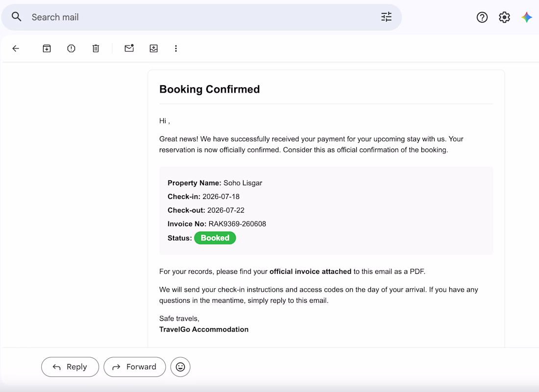Click the search magnifier icon
The height and width of the screenshot is (392, 539).
17,17
